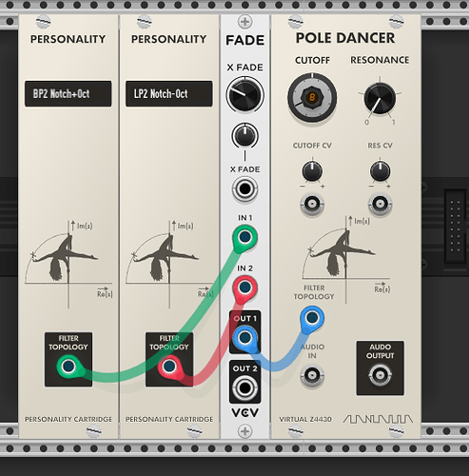Click the VIRTUAL Z4430 label
Screen dimensions: 469x476
coord(305,420)
